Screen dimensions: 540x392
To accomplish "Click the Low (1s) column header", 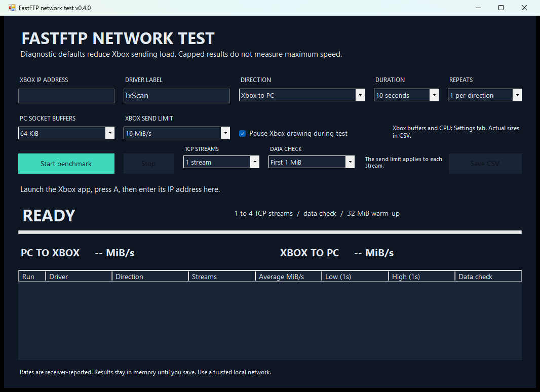I will pyautogui.click(x=355, y=276).
